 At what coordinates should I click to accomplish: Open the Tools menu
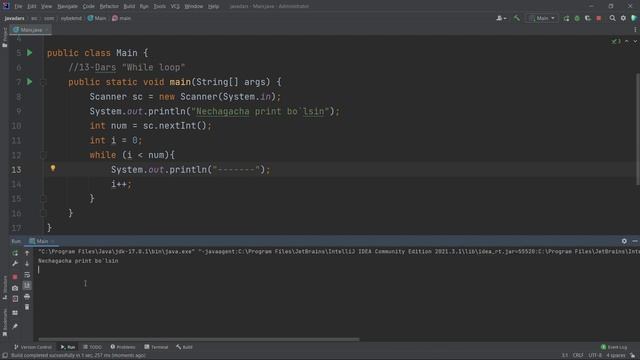tap(160, 6)
